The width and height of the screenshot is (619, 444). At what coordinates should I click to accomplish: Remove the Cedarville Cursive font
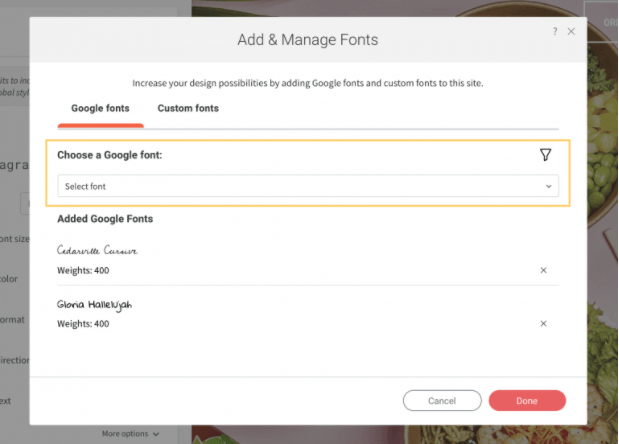[544, 270]
